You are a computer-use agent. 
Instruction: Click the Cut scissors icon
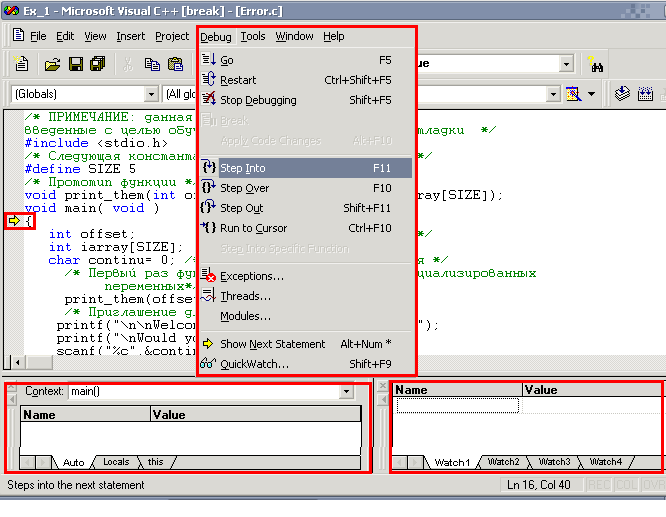pos(127,64)
